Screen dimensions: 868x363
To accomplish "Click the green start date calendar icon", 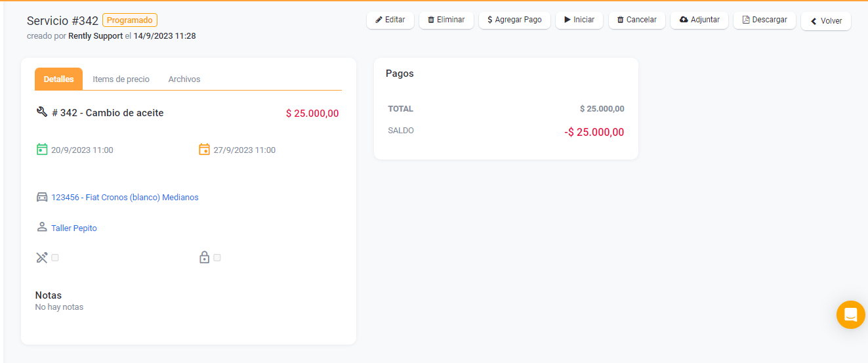I will coord(42,150).
